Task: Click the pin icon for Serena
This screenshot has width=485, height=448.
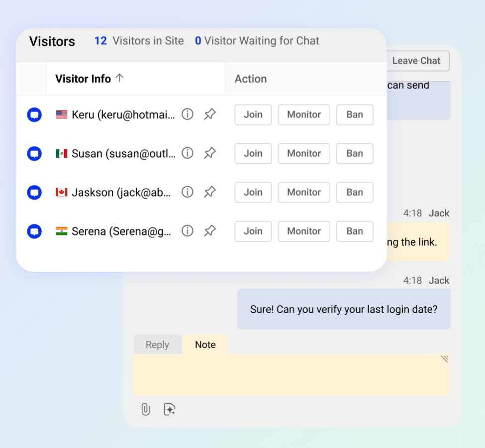Action: (x=210, y=231)
